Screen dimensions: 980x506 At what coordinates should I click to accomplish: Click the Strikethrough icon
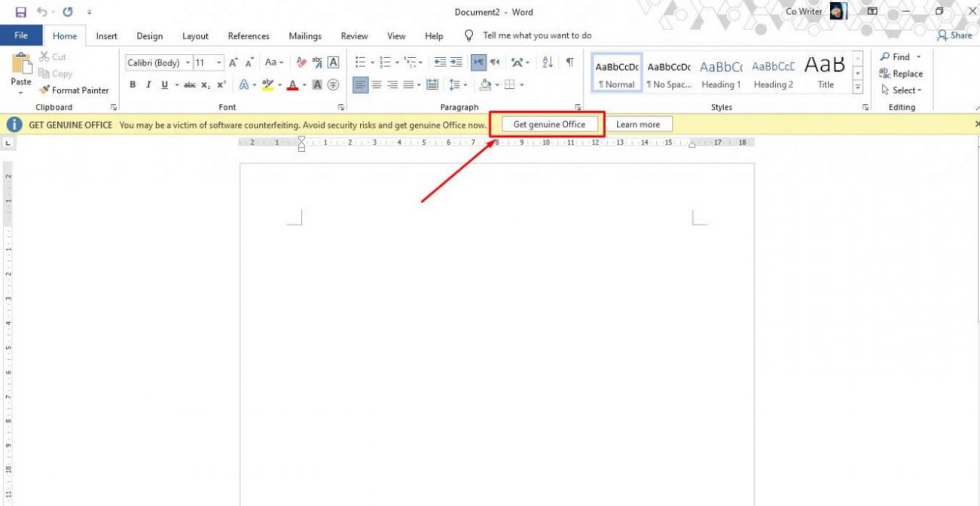pos(189,84)
